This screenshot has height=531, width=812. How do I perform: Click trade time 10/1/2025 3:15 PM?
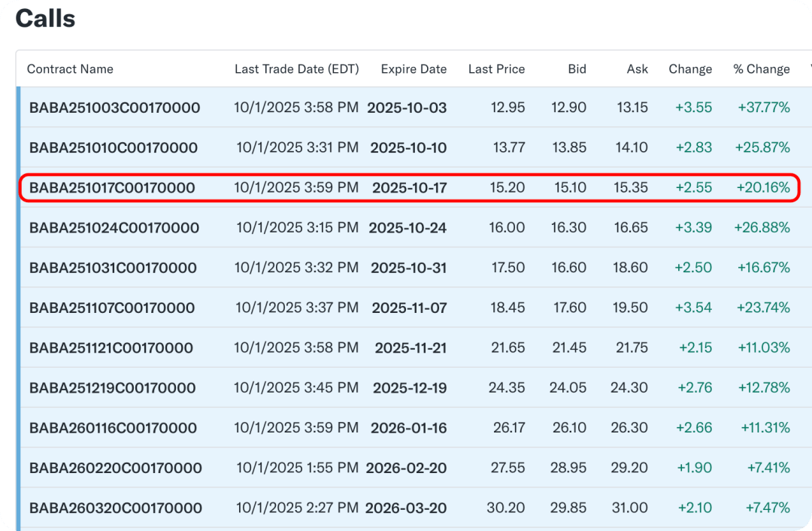(x=297, y=227)
